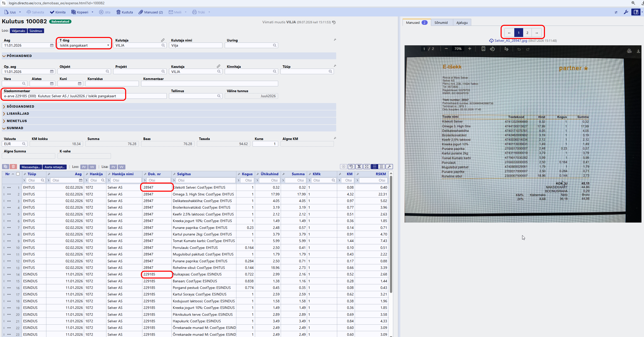The width and height of the screenshot is (644, 337).
Task: Open the T-ting dropdown
Action: [84, 45]
